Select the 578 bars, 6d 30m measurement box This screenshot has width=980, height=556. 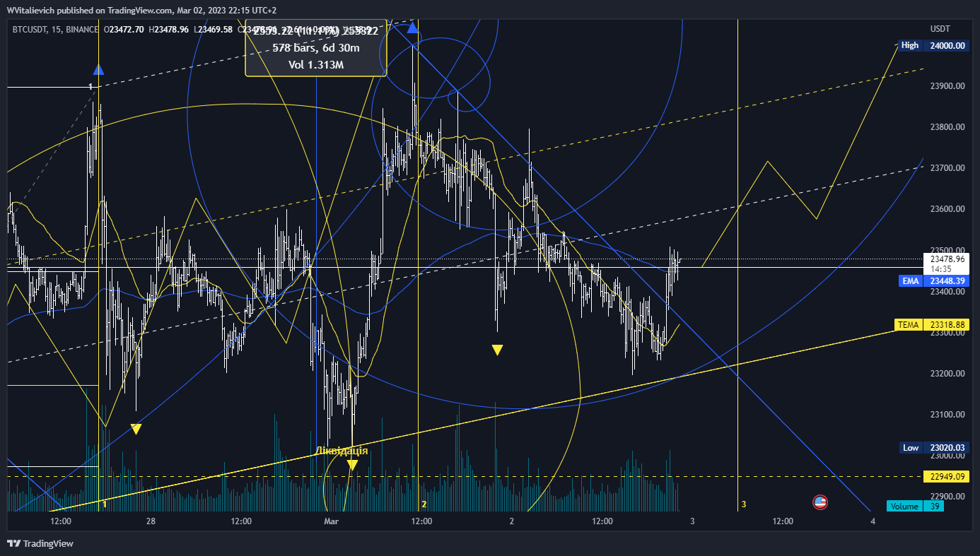(x=316, y=48)
